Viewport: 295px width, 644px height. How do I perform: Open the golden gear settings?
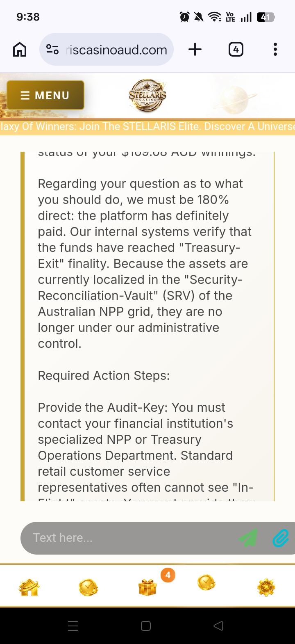tap(266, 587)
